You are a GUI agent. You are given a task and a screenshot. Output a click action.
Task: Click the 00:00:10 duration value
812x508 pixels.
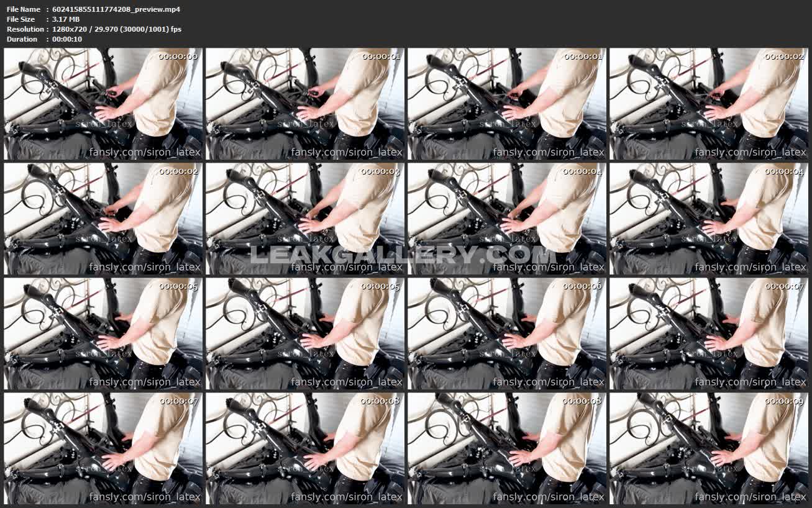click(x=67, y=39)
